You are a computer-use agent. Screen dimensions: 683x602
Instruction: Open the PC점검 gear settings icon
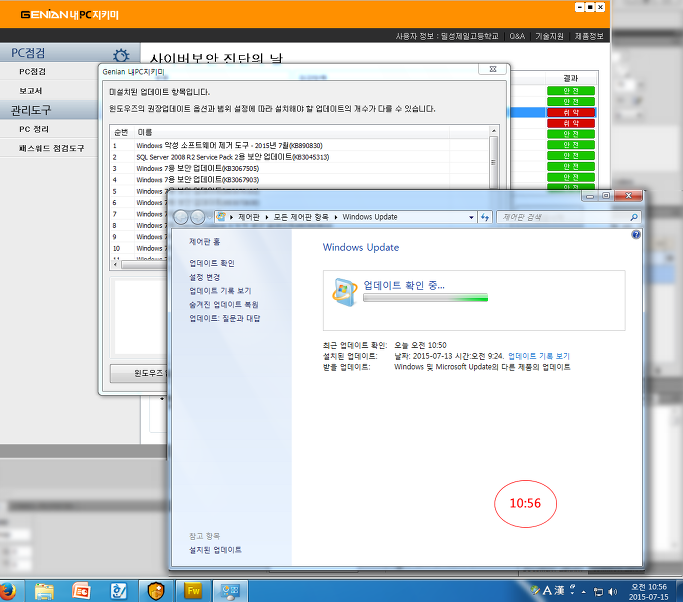[121, 55]
